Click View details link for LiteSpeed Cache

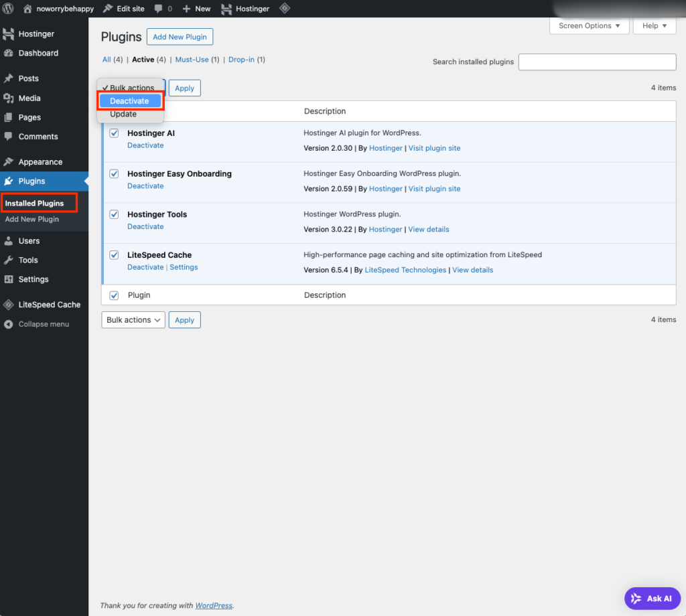[472, 270]
